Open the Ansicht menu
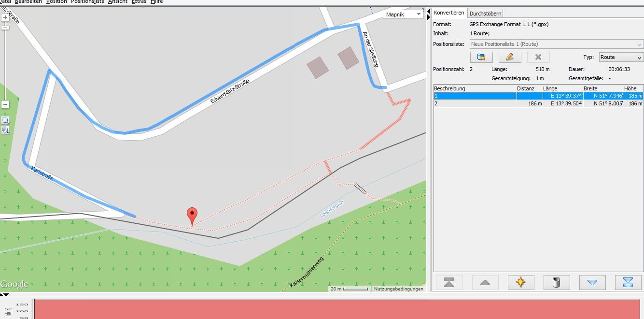Image resolution: width=644 pixels, height=319 pixels. point(118,2)
